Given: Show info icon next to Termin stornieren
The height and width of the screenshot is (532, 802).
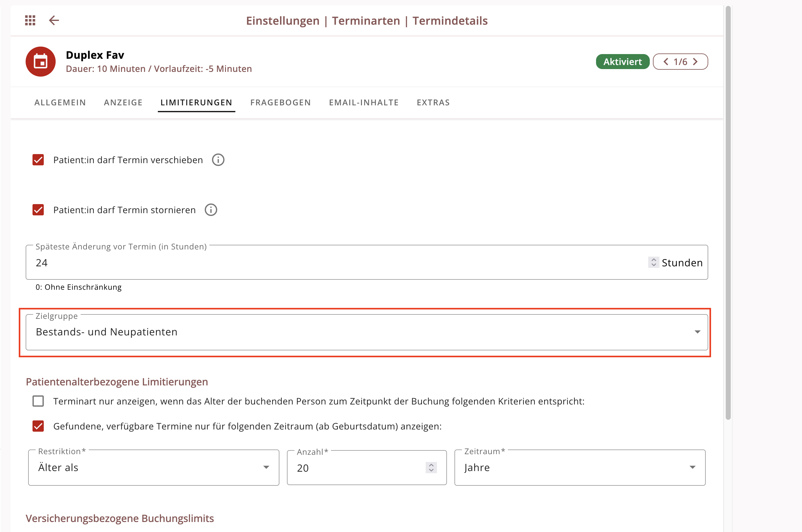Looking at the screenshot, I should pyautogui.click(x=211, y=210).
